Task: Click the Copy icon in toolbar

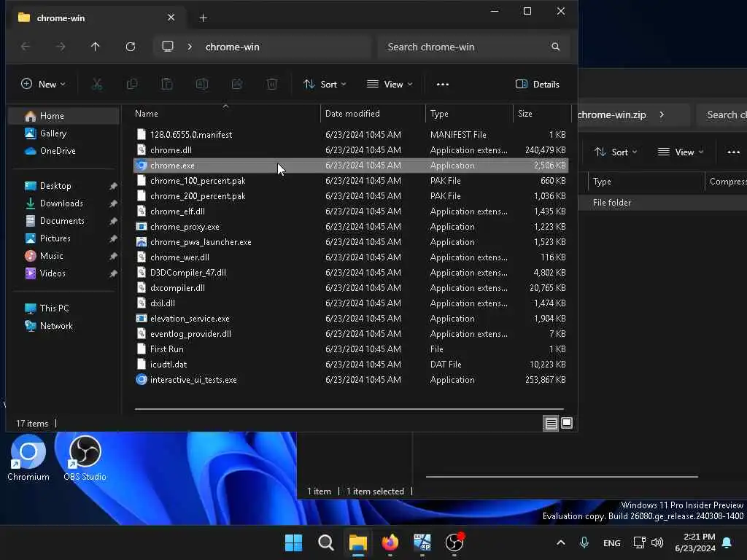Action: (x=132, y=85)
